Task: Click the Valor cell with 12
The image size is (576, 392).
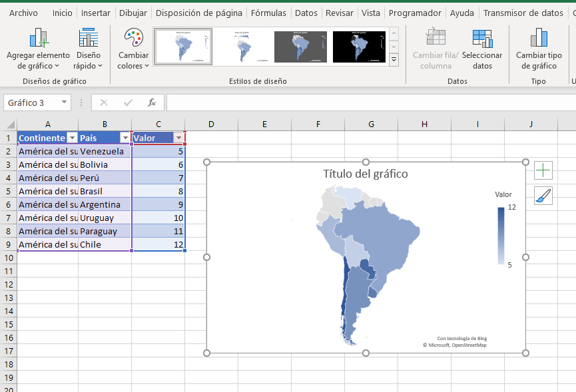Action: 158,244
